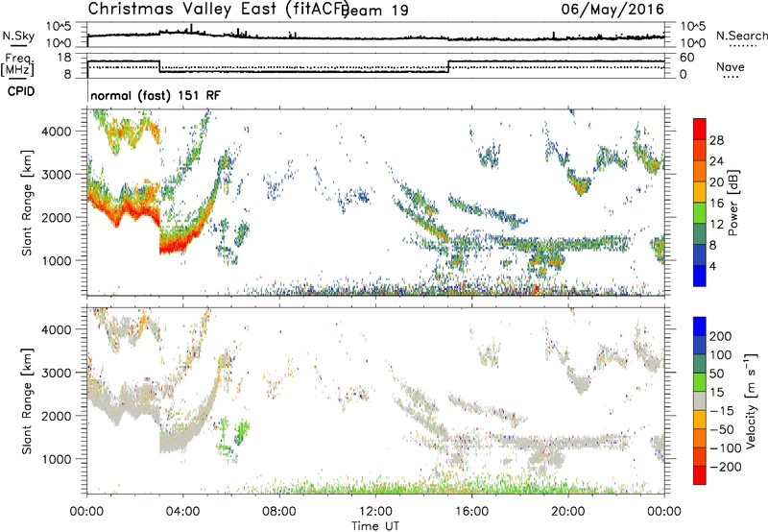Image resolution: width=768 pixels, height=532 pixels.
Task: Pick the yellow segment of Velocity colorbar
Action: [x=700, y=420]
